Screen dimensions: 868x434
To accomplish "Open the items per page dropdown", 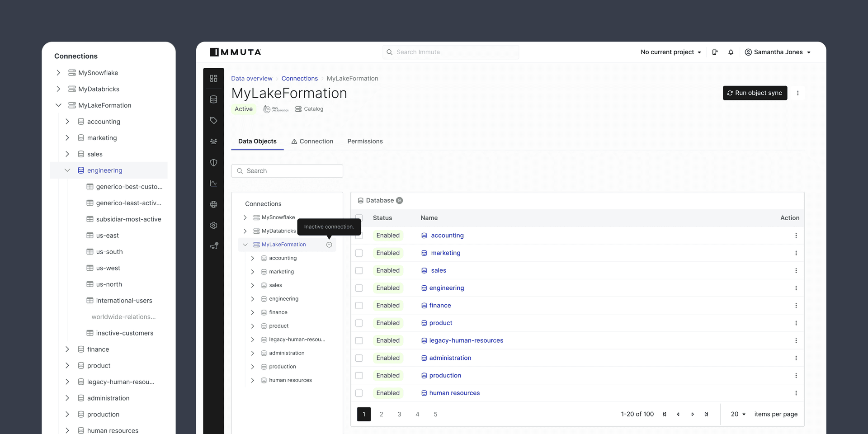I will (x=738, y=414).
